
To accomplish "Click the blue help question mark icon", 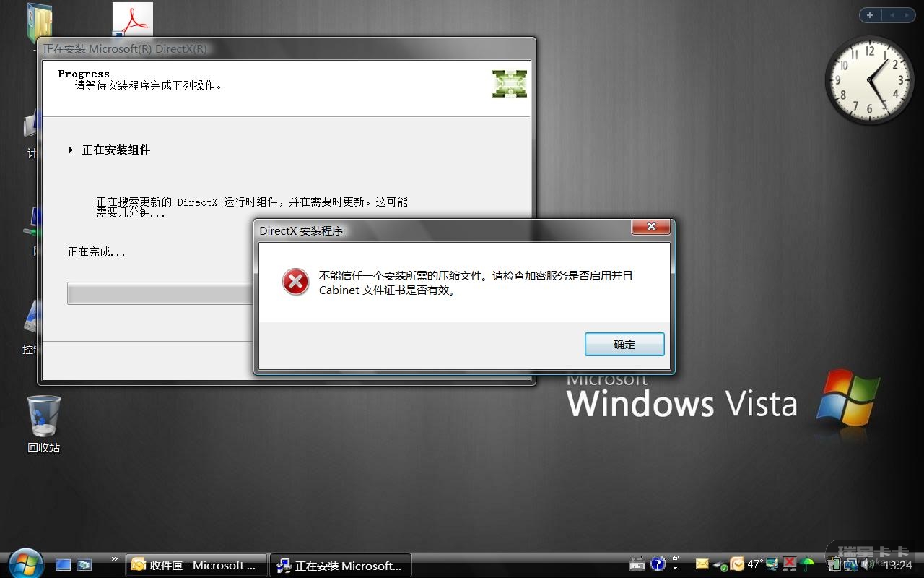I will tap(658, 564).
